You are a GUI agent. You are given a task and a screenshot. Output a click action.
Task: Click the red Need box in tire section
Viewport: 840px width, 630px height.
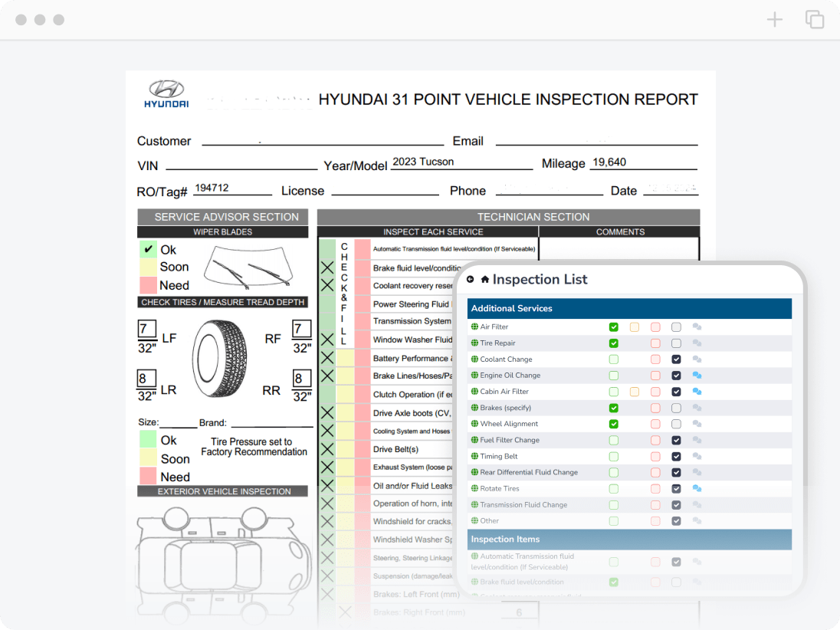[x=148, y=476]
